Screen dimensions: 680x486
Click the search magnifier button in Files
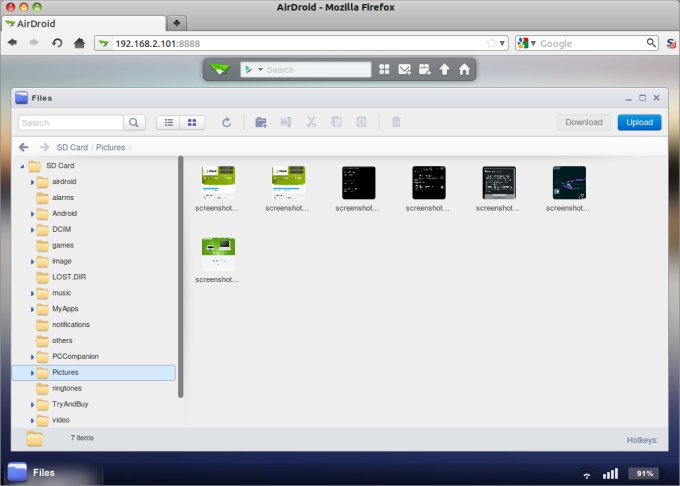pyautogui.click(x=135, y=122)
